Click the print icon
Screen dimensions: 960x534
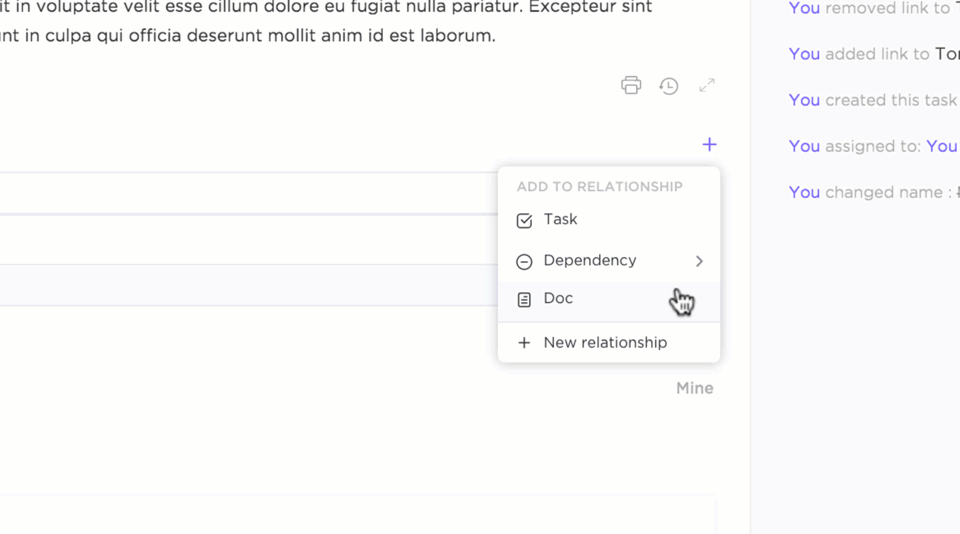631,85
